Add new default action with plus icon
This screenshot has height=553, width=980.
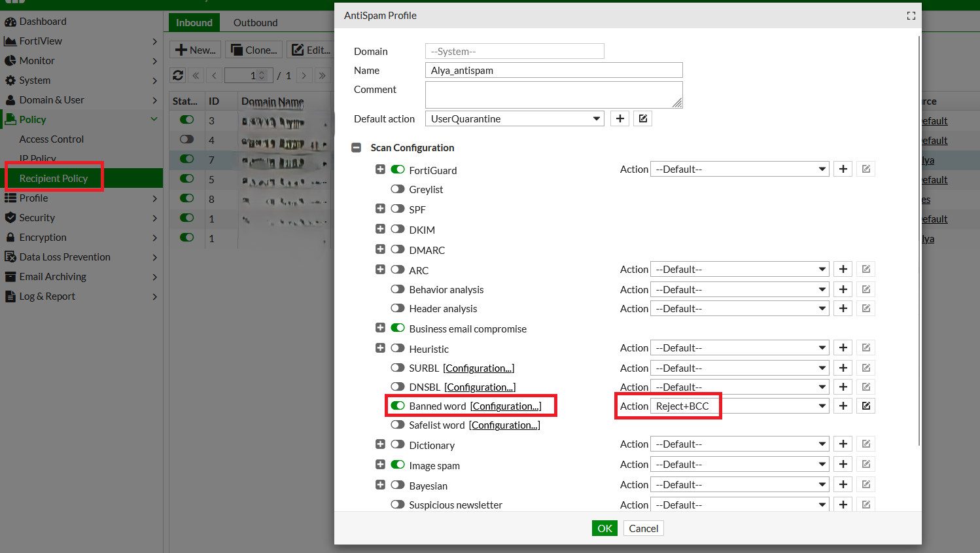(620, 118)
